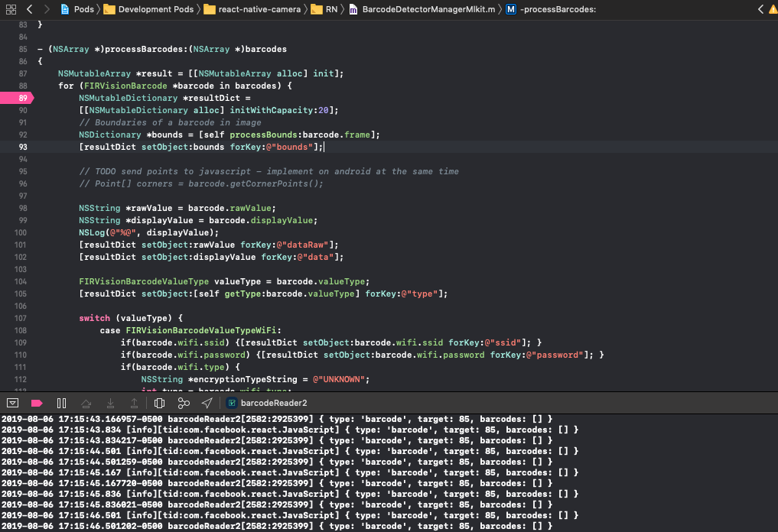The image size is (778, 532).
Task: Step over the current line
Action: (87, 403)
